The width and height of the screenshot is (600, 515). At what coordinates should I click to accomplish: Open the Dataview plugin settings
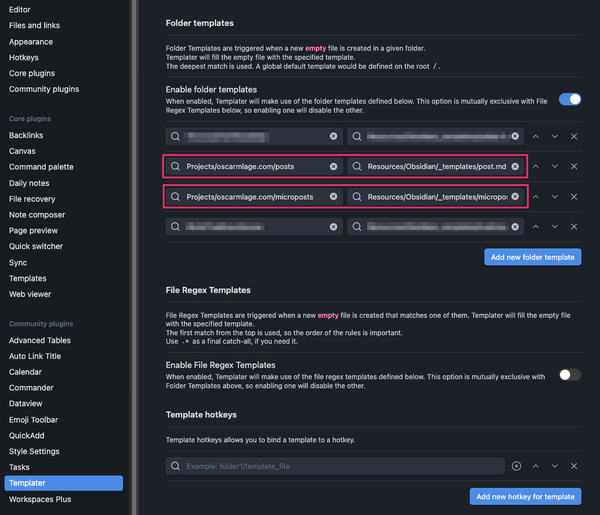pyautogui.click(x=28, y=404)
